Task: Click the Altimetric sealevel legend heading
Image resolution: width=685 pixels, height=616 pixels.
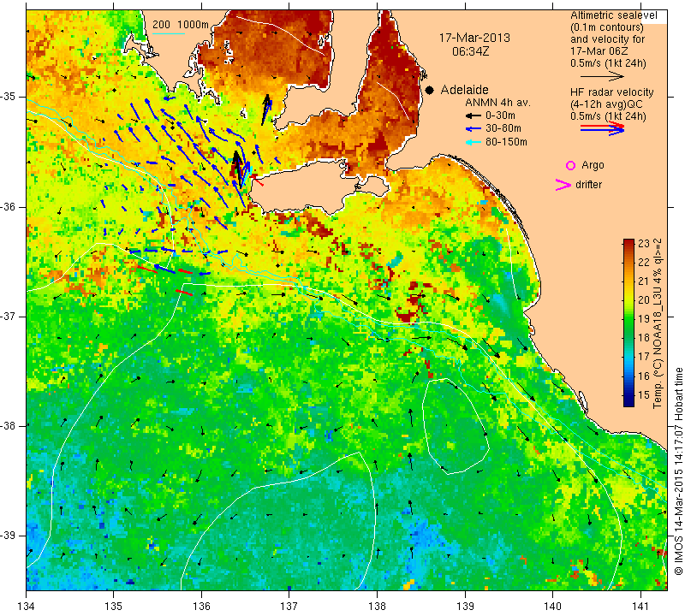Action: (x=613, y=15)
